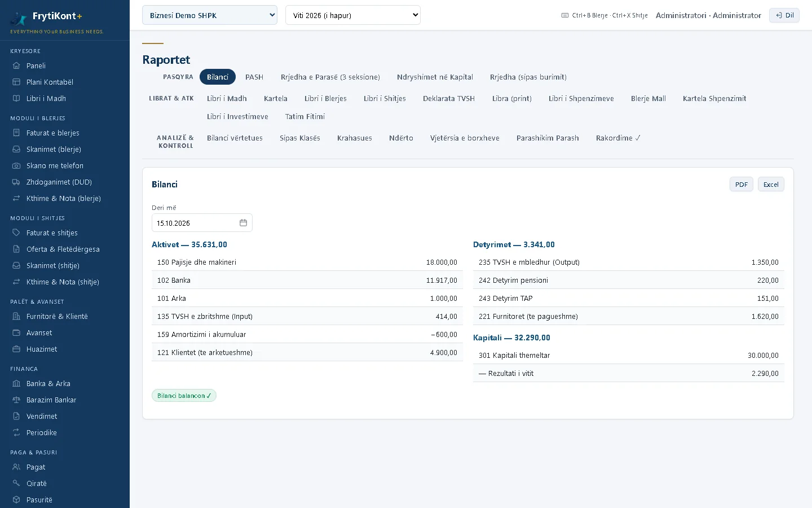
Task: Click the Pagat people icon
Action: (x=16, y=467)
